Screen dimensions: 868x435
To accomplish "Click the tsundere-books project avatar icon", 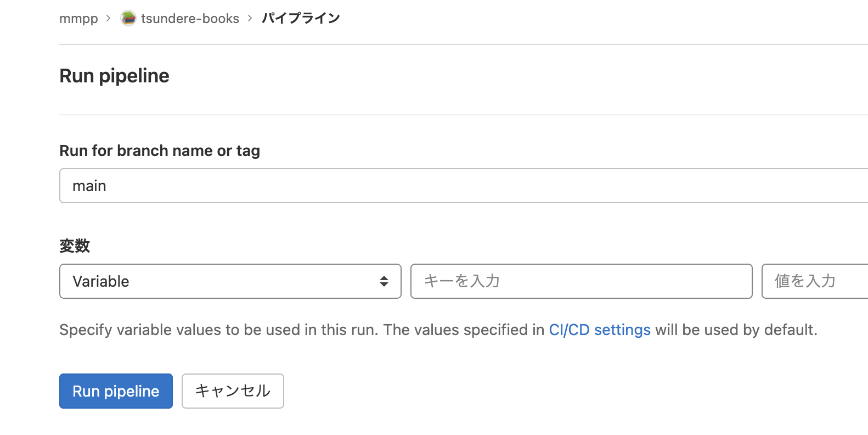I will (128, 19).
